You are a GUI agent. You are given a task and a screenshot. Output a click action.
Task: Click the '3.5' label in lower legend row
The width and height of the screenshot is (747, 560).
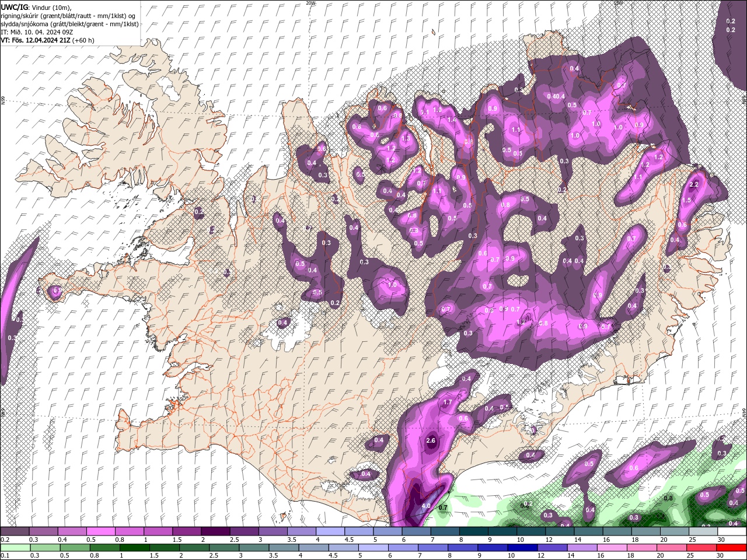[x=273, y=556]
